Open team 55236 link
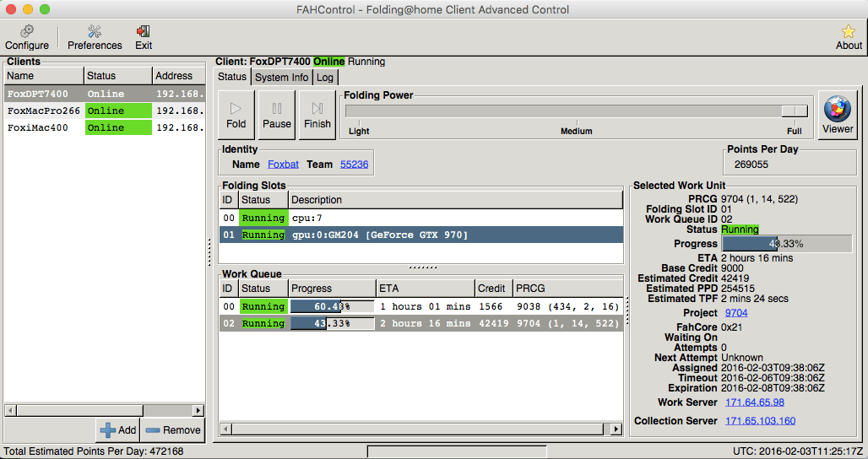The image size is (868, 459). (x=354, y=165)
